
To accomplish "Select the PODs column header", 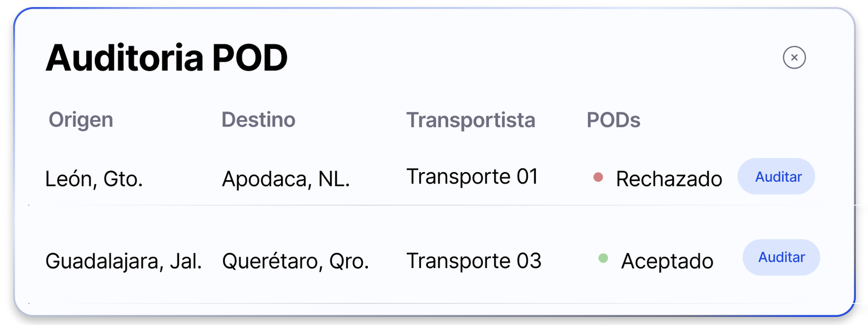I will tap(614, 120).
